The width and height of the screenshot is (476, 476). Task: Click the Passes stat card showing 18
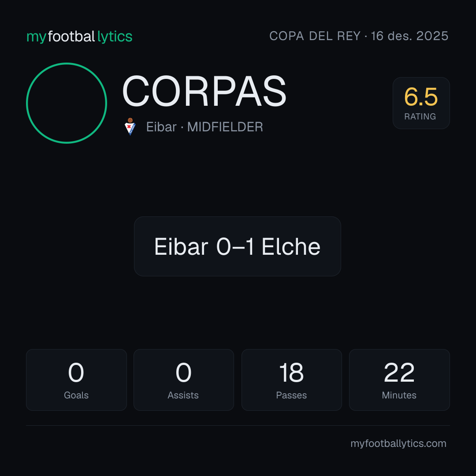[x=292, y=380]
